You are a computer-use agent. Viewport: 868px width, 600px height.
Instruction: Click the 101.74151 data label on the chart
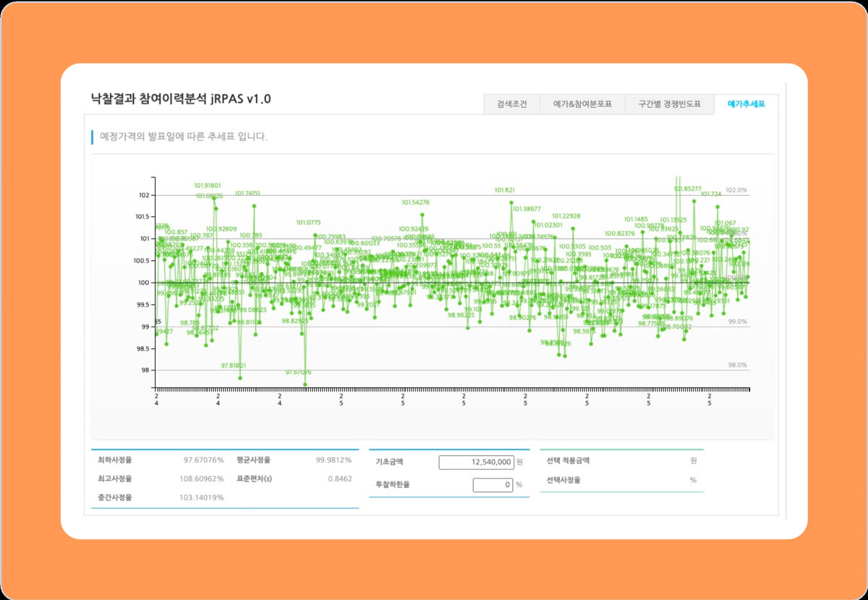(248, 193)
